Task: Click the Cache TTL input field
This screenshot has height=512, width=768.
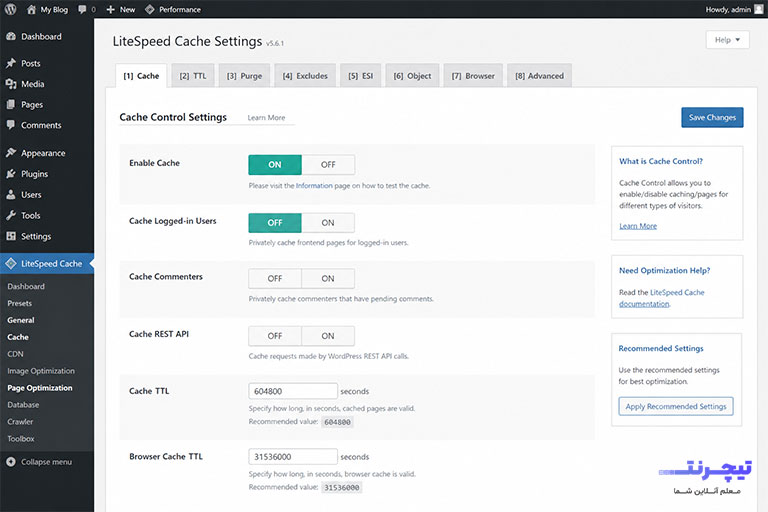Action: point(293,391)
